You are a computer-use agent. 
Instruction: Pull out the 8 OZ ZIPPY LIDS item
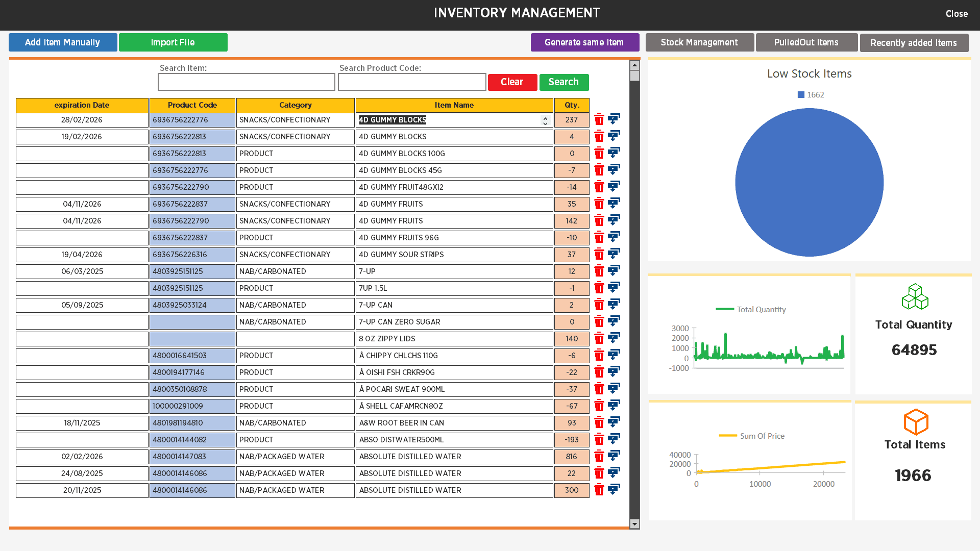pyautogui.click(x=614, y=338)
